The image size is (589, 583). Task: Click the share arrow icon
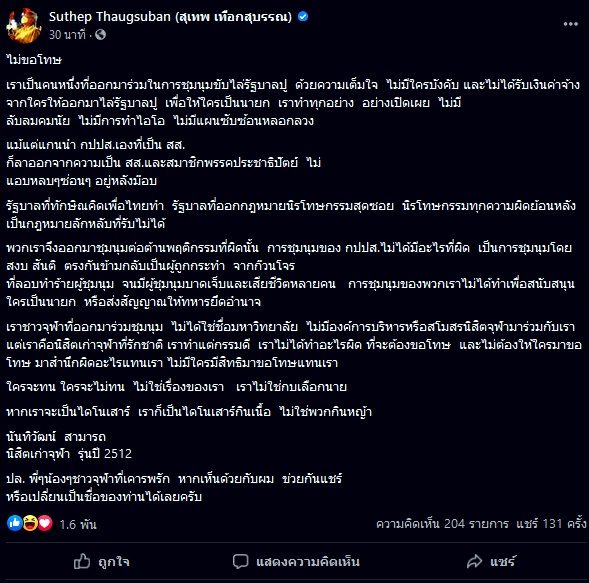474,561
